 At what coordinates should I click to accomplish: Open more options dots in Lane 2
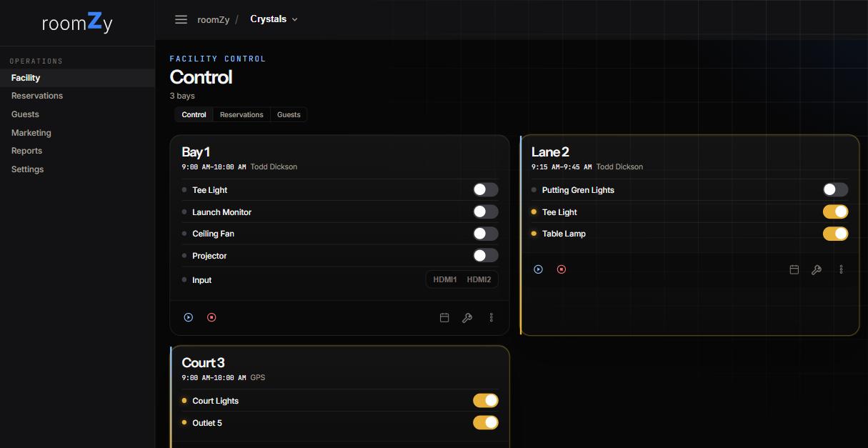pyautogui.click(x=842, y=270)
